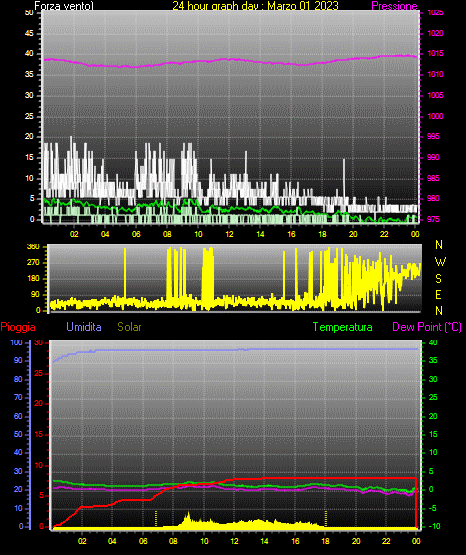Click the 12 hour mark on wind graph

pos(229,234)
